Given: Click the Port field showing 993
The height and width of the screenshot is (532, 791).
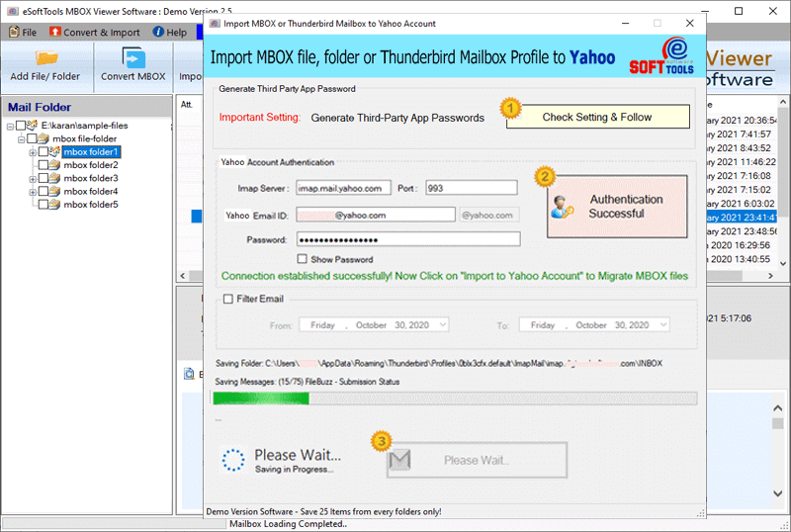Looking at the screenshot, I should click(x=472, y=188).
